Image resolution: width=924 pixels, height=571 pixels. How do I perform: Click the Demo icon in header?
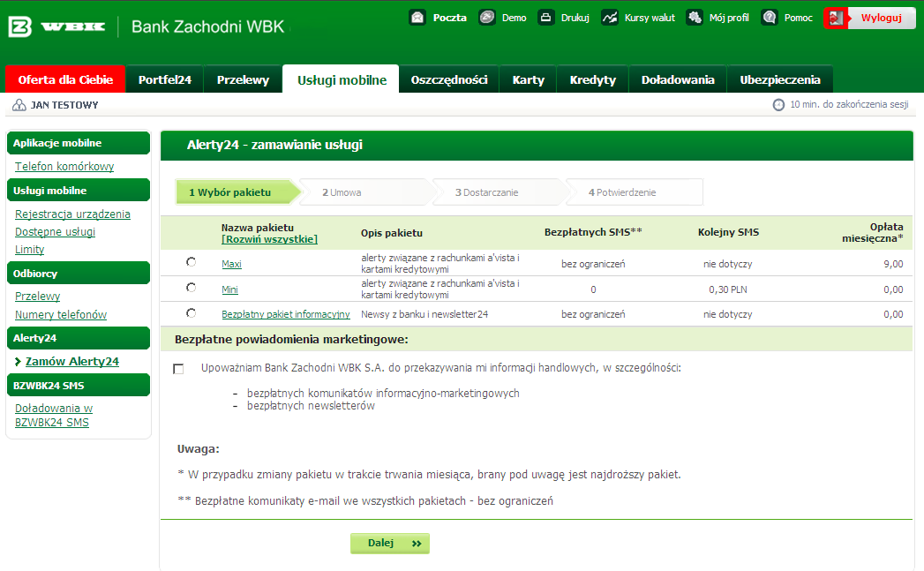pyautogui.click(x=487, y=18)
